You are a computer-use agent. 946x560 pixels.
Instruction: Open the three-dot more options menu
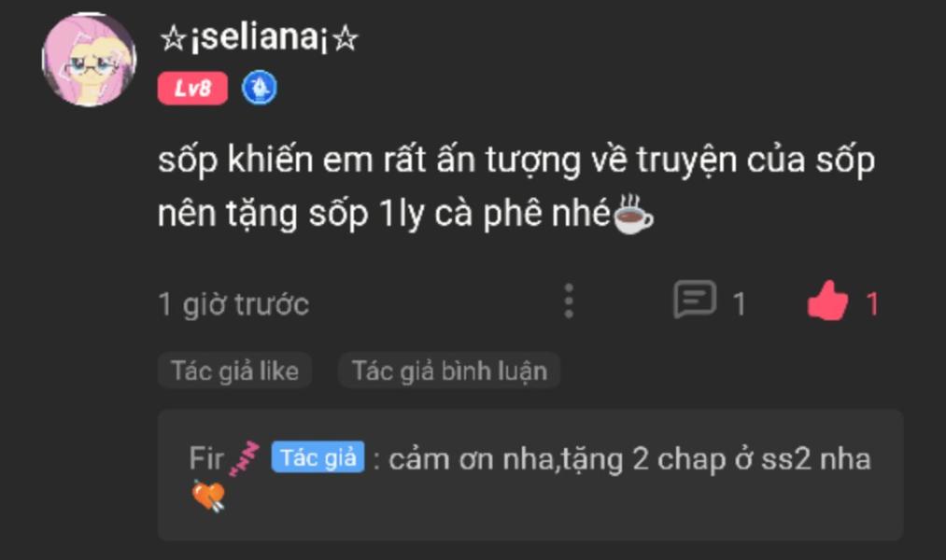click(569, 301)
